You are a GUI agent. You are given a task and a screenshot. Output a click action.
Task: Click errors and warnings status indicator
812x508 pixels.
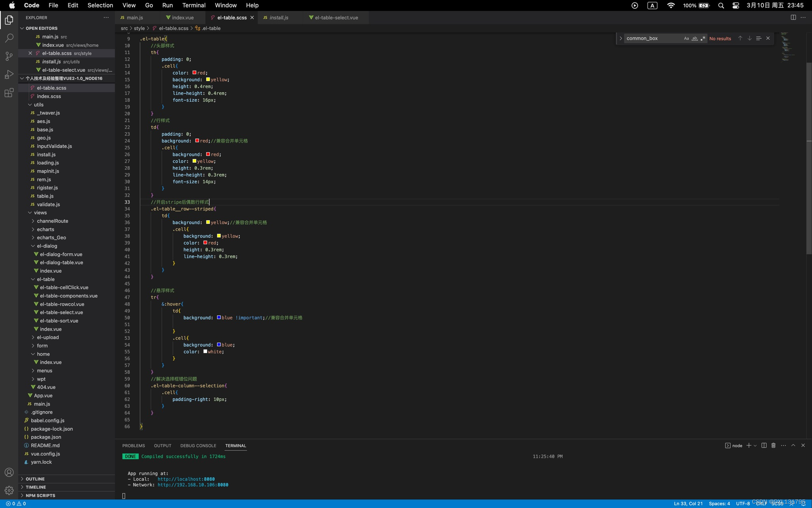coord(16,504)
